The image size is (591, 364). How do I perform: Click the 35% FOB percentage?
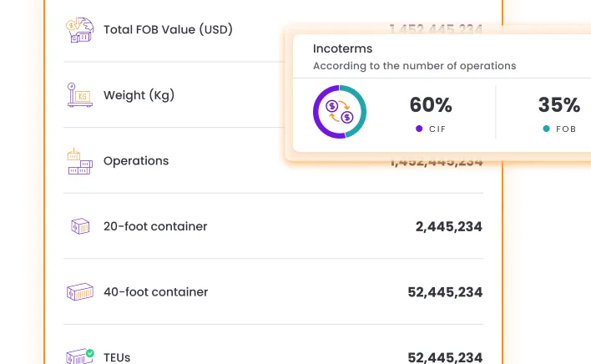click(558, 105)
